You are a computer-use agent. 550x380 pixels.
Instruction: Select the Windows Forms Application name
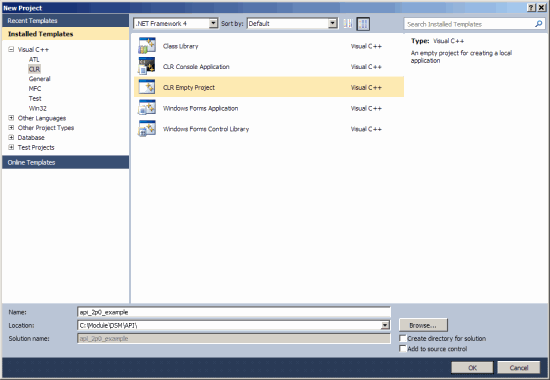[201, 108]
